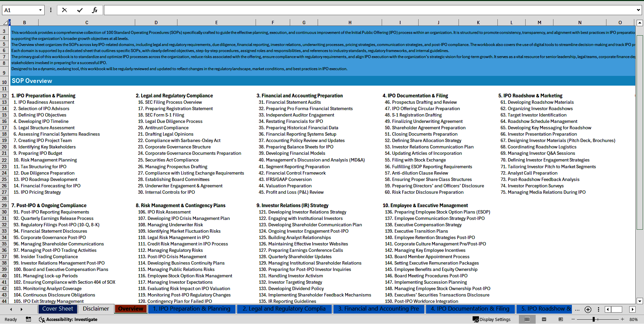Switch to Page Break Preview
This screenshot has width=644, height=324.
tap(561, 319)
